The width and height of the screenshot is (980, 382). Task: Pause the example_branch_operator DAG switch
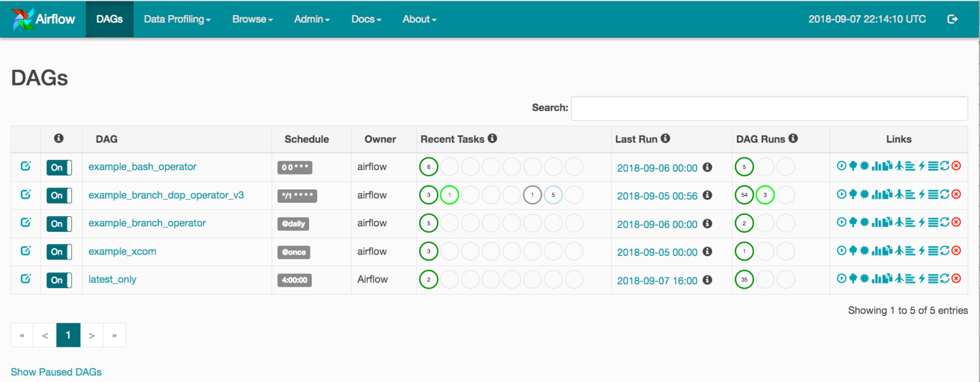[x=59, y=223]
